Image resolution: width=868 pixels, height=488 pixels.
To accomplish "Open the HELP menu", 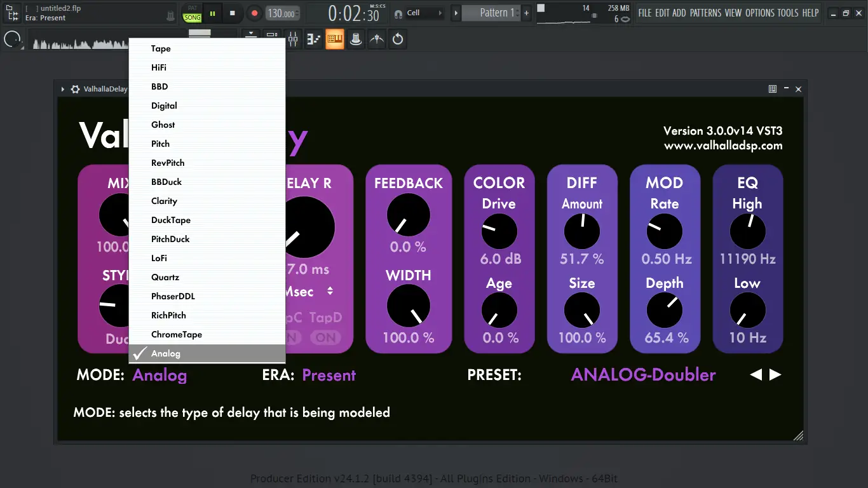I will pyautogui.click(x=810, y=13).
